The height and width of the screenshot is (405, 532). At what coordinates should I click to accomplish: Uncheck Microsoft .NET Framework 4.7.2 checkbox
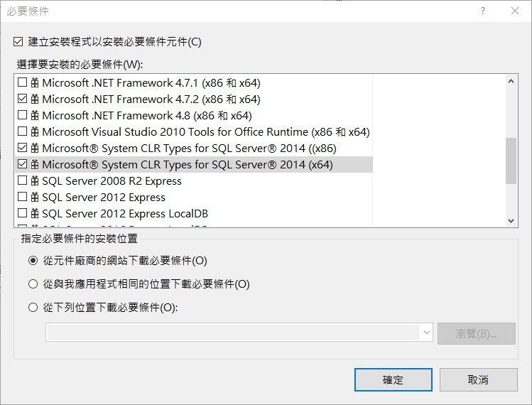(x=23, y=99)
